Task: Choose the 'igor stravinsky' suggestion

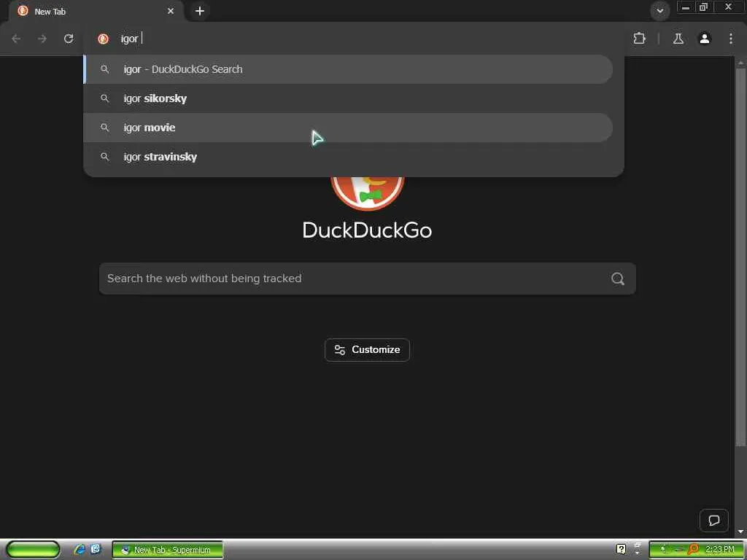Action: (x=348, y=157)
